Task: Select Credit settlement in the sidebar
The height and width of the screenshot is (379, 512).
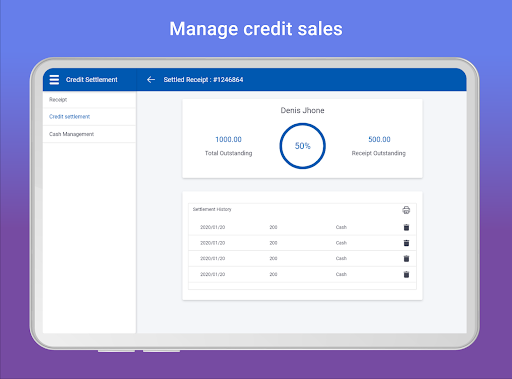Action: pos(89,117)
